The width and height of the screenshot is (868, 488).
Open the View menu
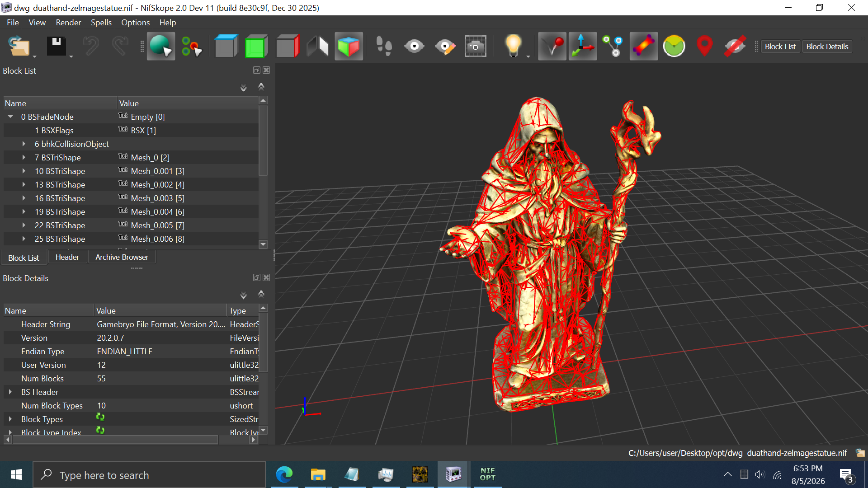tap(37, 22)
